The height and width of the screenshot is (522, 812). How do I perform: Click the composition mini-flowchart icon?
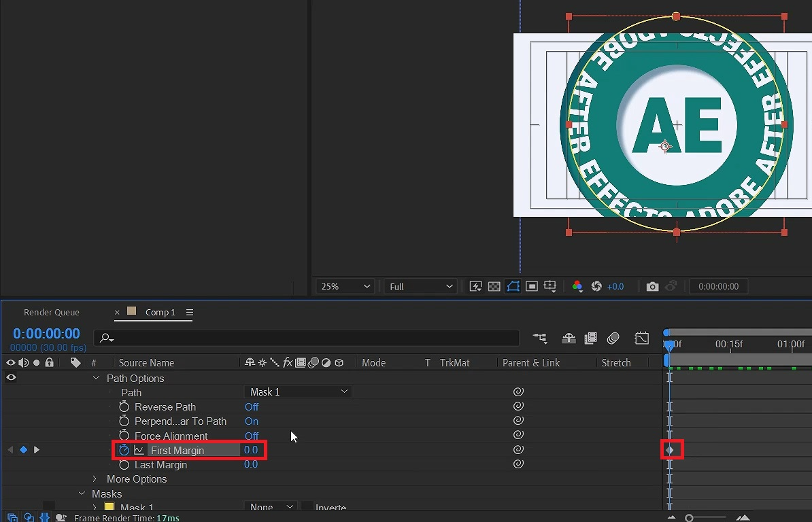pyautogui.click(x=540, y=338)
